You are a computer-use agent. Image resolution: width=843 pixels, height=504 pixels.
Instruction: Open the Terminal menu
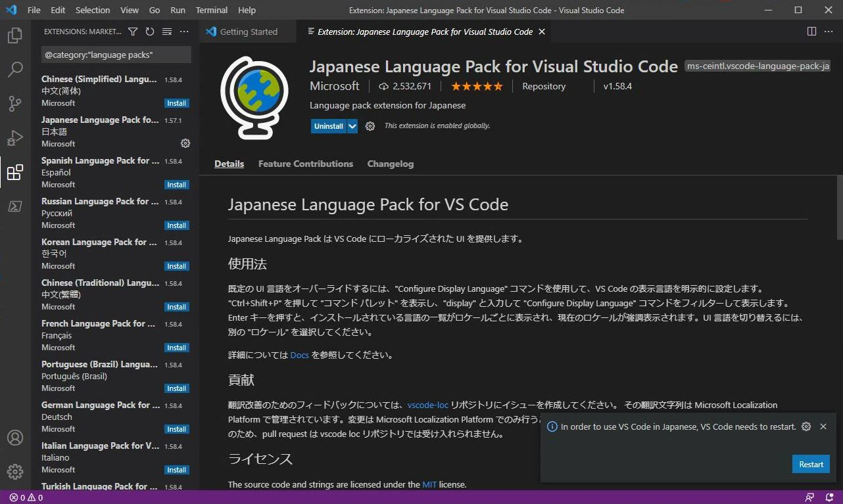tap(212, 10)
